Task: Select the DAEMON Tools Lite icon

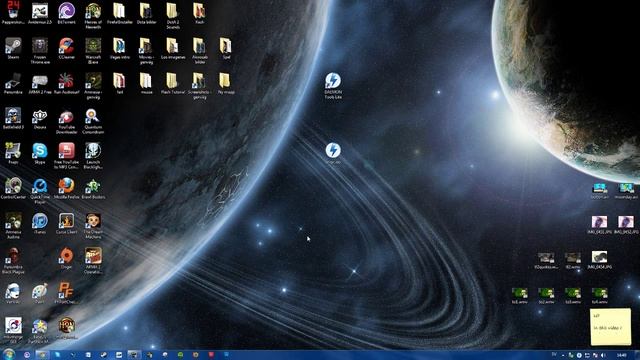Action: (333, 86)
